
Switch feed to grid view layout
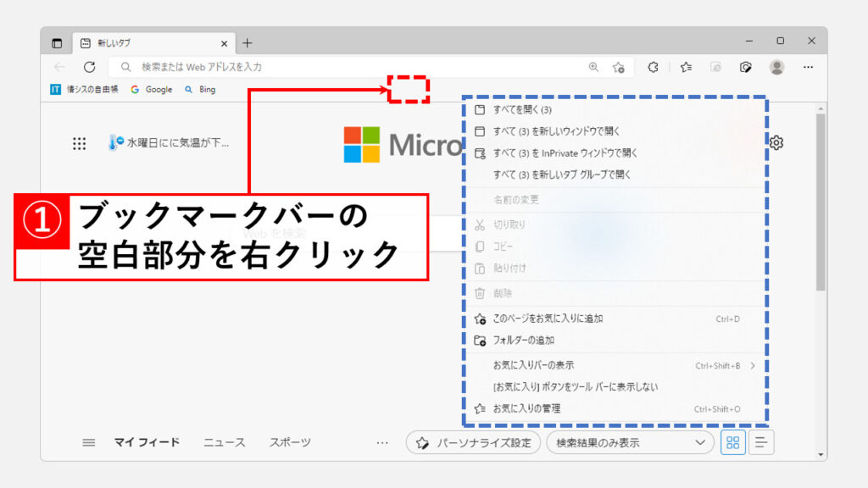click(x=733, y=442)
